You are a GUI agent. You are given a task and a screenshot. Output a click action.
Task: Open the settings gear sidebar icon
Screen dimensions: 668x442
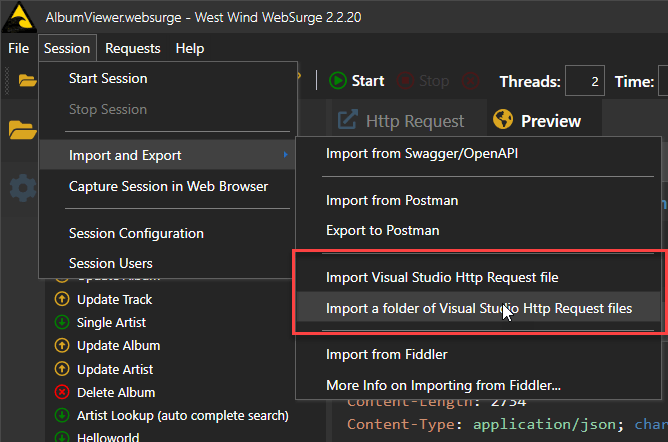tap(23, 188)
